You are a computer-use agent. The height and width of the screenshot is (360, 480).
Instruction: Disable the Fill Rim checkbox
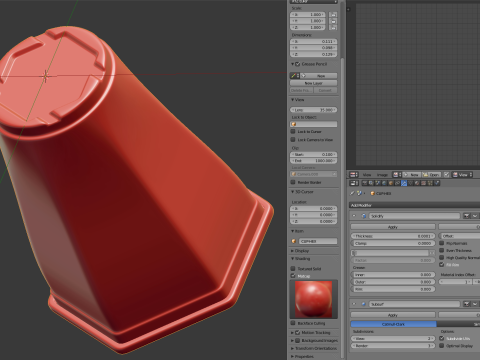pos(442,265)
